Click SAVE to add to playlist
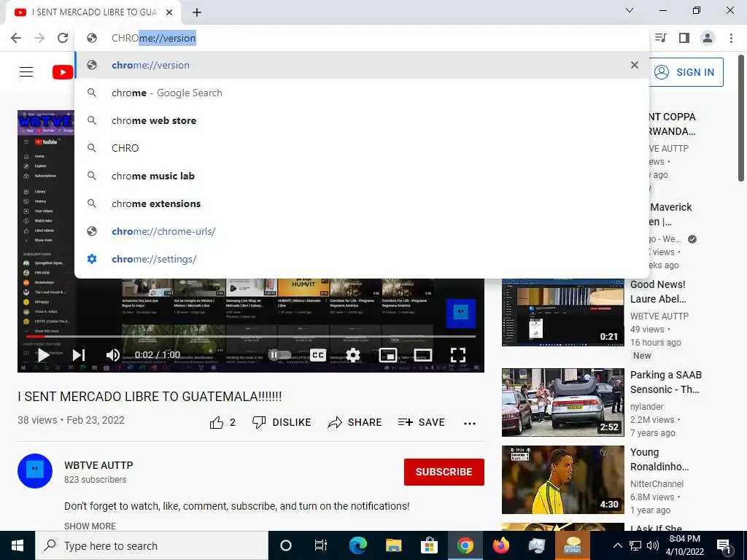The height and width of the screenshot is (560, 747). click(421, 422)
